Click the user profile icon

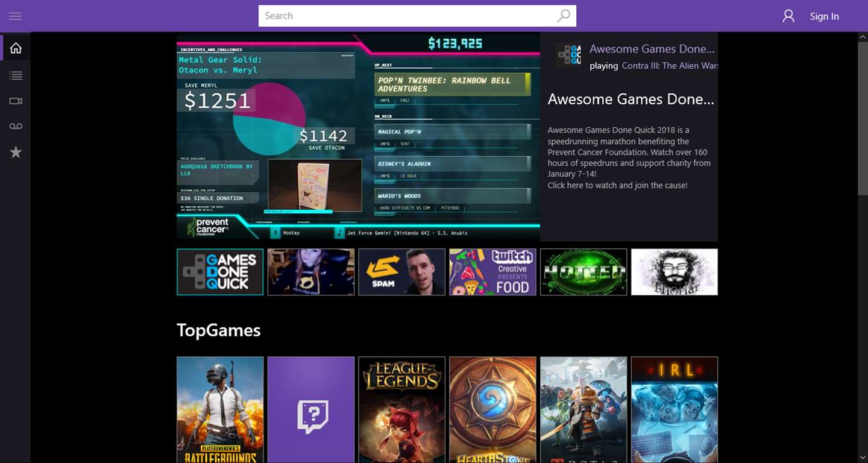click(788, 16)
